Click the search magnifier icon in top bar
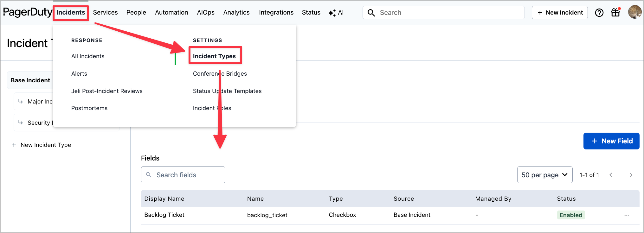Image resolution: width=644 pixels, height=233 pixels. tap(371, 13)
